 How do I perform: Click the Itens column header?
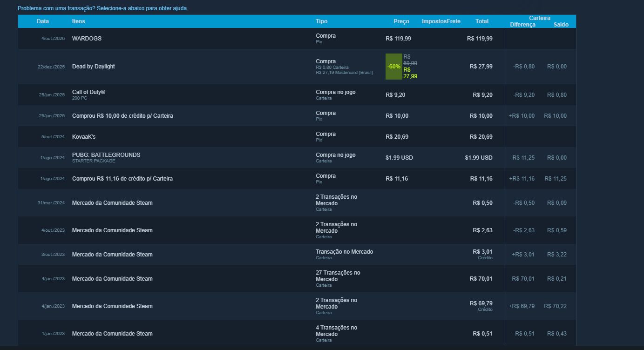(79, 21)
